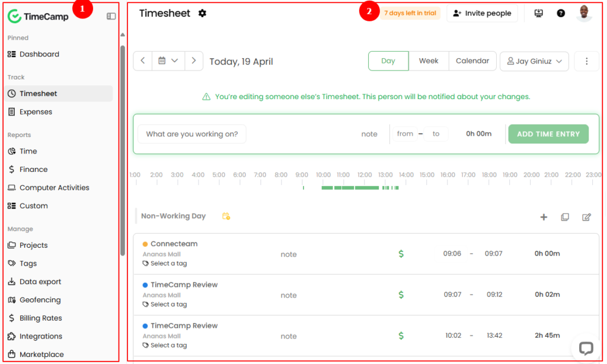Click Connecteam end time 09:07

(x=494, y=254)
